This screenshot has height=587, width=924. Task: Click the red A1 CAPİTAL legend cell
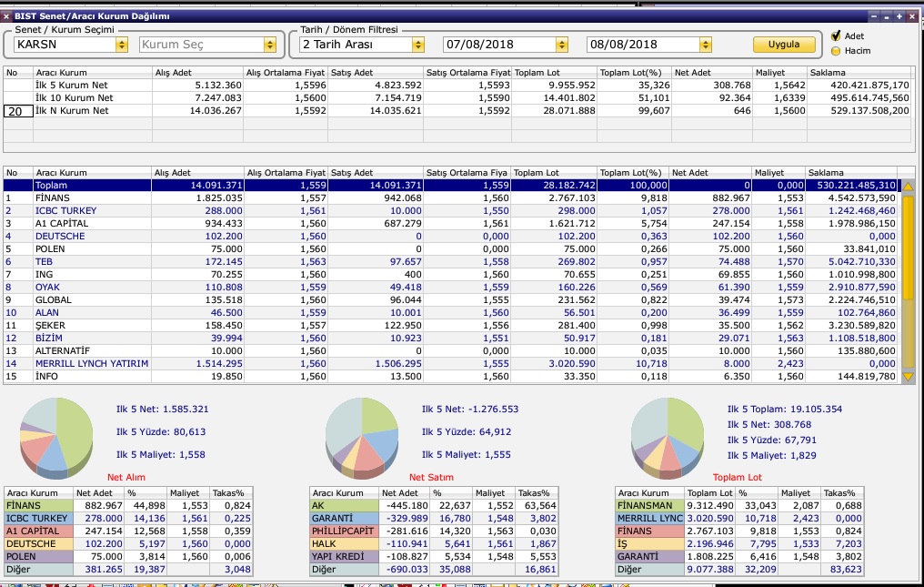39,531
